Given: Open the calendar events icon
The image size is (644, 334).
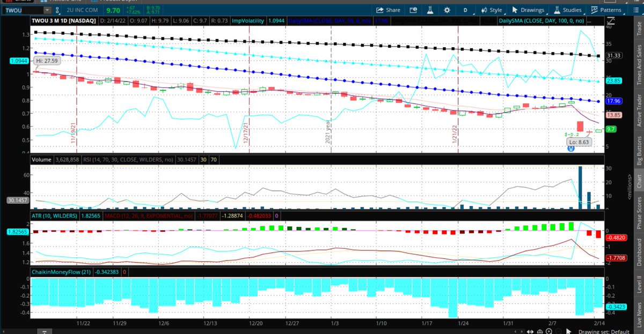Looking at the screenshot, I should click(x=413, y=10).
